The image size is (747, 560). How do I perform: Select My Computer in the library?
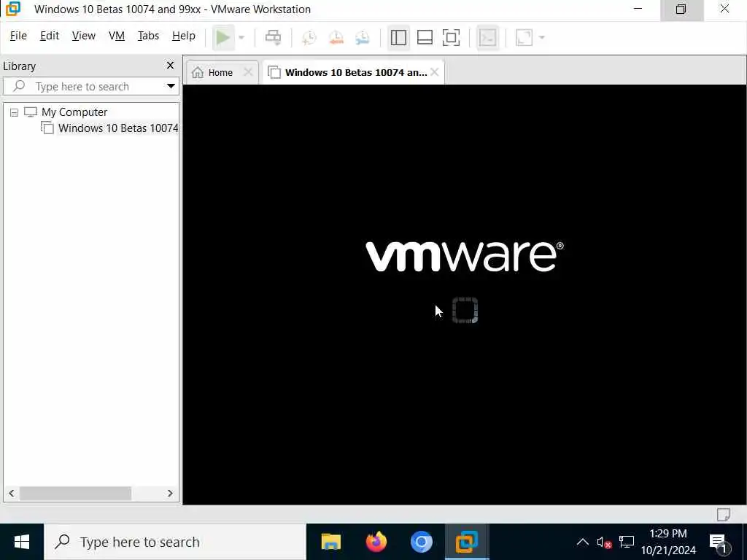[x=74, y=112]
